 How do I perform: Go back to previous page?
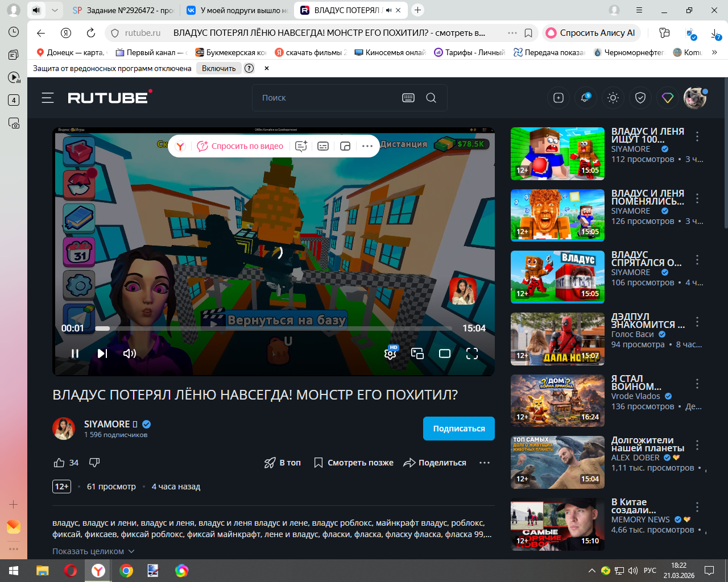pyautogui.click(x=41, y=33)
